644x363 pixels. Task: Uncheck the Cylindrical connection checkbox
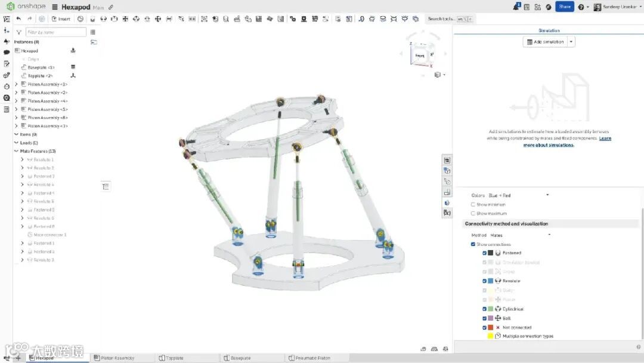pyautogui.click(x=485, y=309)
